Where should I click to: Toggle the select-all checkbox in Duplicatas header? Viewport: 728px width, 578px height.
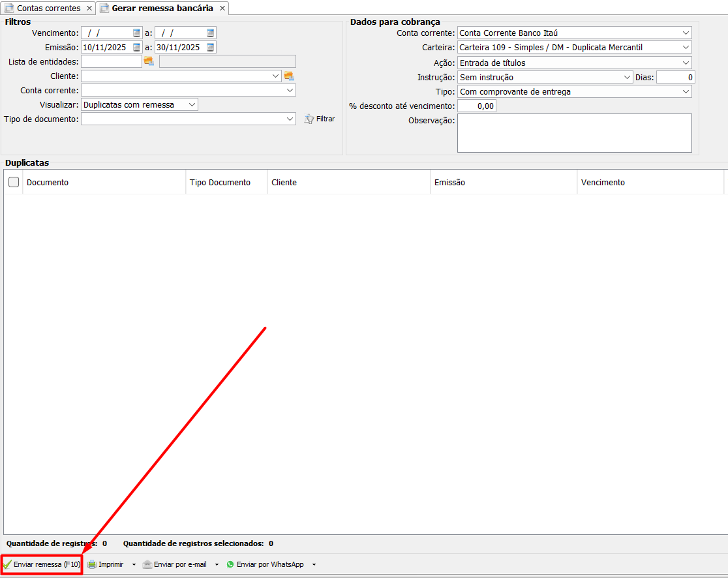14,183
